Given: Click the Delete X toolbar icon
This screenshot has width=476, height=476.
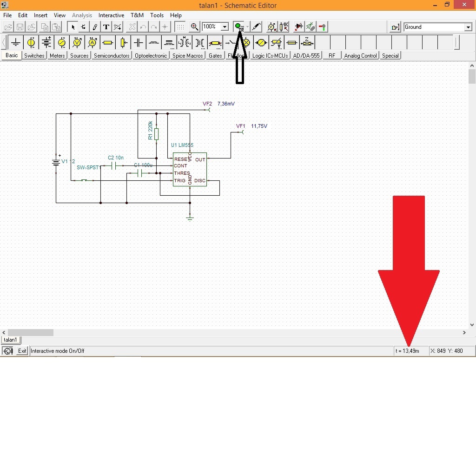Looking at the screenshot, I should click(132, 27).
